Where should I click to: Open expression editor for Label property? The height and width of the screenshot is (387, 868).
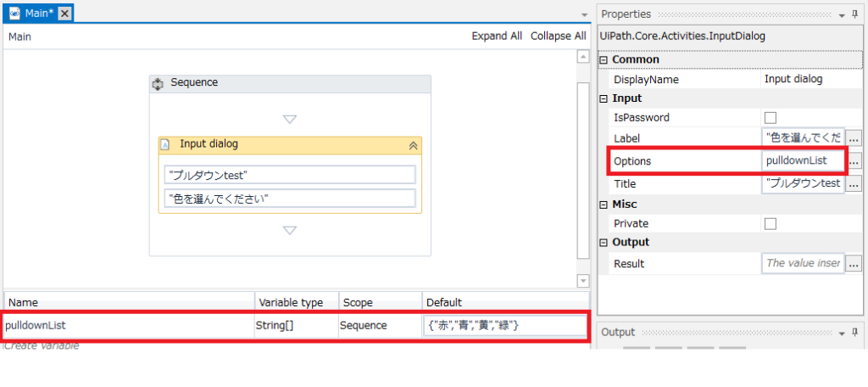tap(854, 138)
